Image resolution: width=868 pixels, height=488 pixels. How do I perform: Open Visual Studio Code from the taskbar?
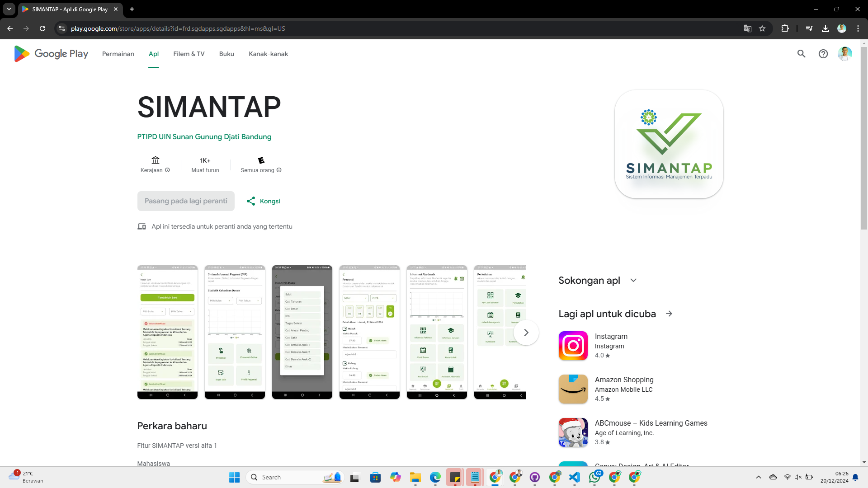[575, 477]
